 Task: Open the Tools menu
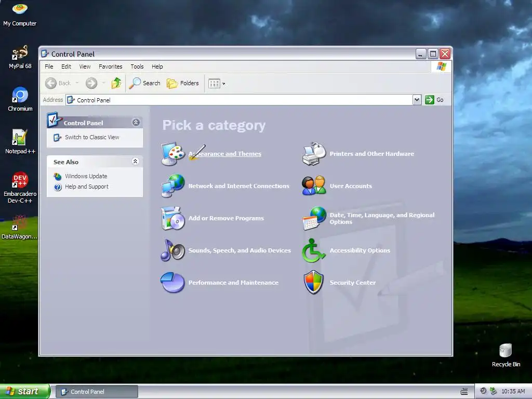coord(137,66)
